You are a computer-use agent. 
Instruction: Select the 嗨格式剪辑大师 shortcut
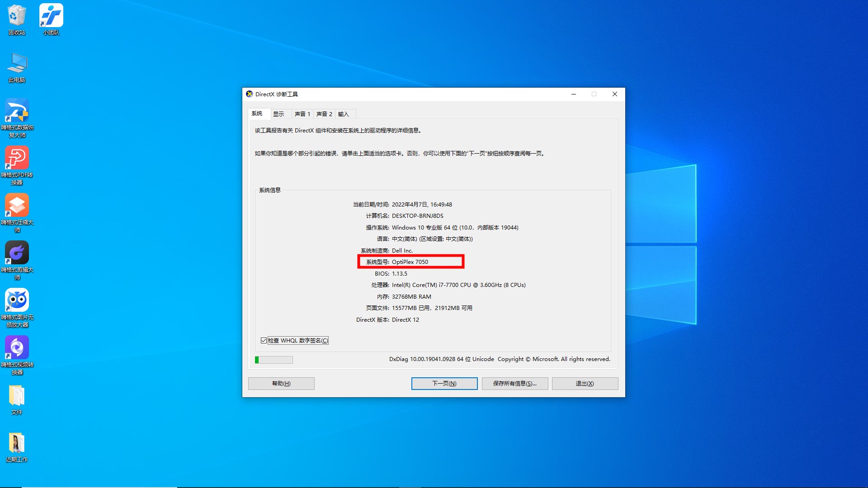tap(17, 260)
